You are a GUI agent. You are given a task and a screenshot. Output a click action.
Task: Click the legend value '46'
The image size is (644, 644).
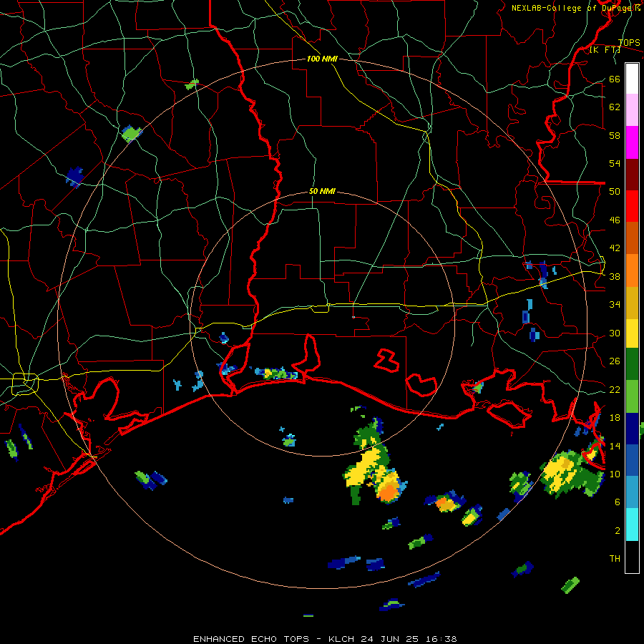click(615, 220)
